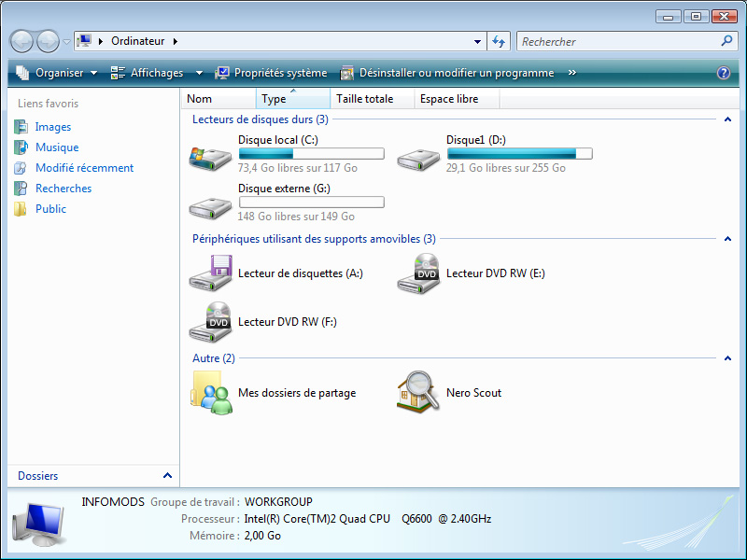Click the INFOMODS computer name

point(113,502)
